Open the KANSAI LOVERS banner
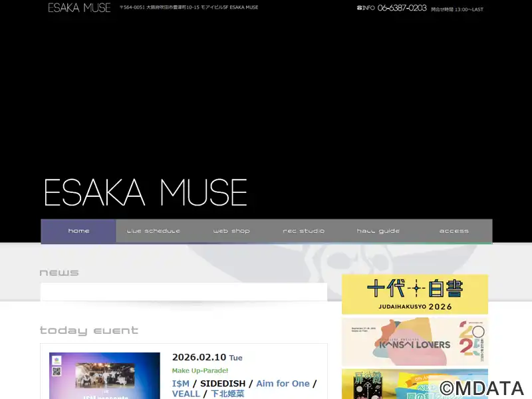Screen dimensions: 532x399 tap(414, 342)
